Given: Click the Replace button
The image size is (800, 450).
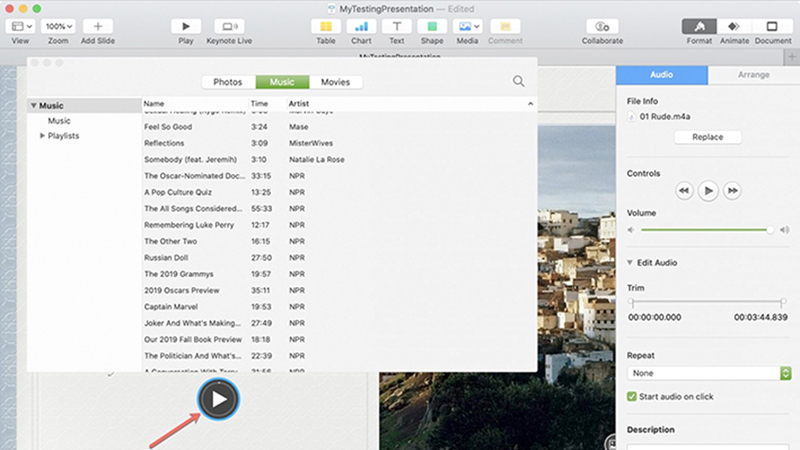Looking at the screenshot, I should coord(707,137).
